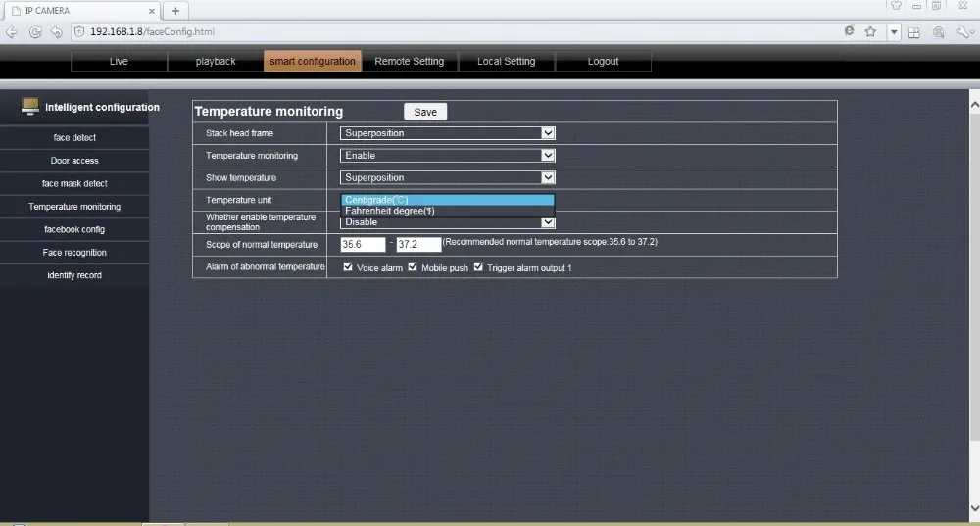This screenshot has width=980, height=526.
Task: Click the address bar URL 192.168.1.8/faceConfig.html
Action: (x=152, y=32)
